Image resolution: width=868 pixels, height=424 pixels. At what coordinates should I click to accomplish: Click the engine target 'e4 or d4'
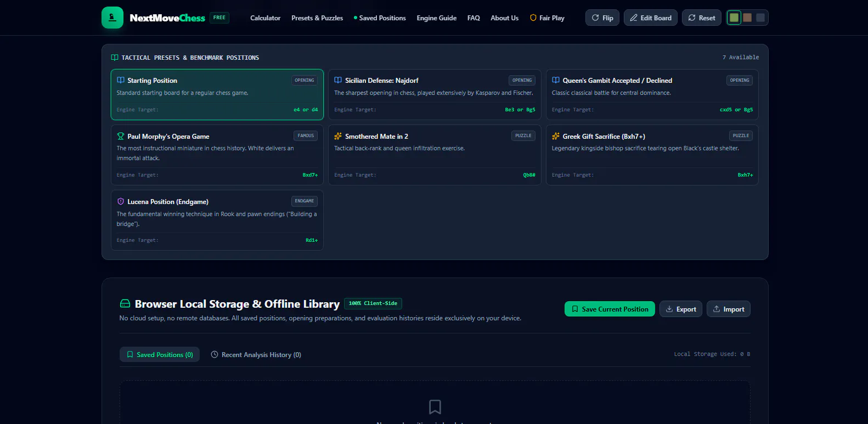[306, 110]
